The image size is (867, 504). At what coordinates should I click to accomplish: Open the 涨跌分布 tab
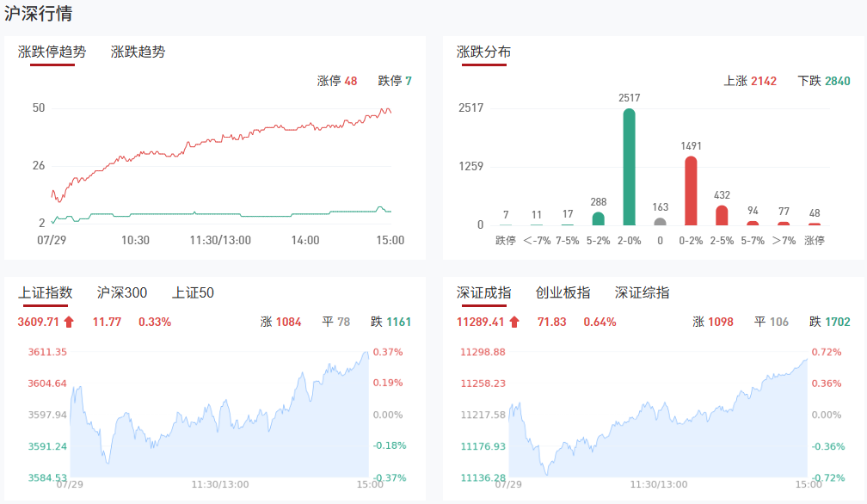(x=483, y=52)
